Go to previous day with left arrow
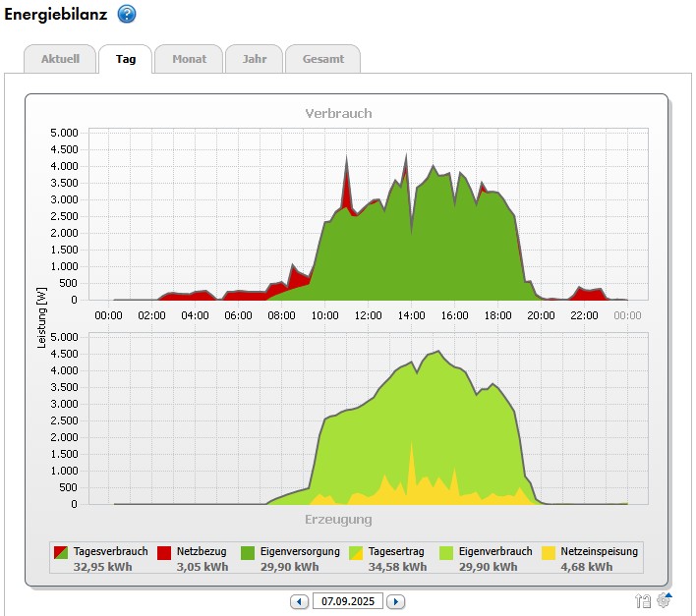Viewport: 696px width, 616px height. tap(299, 601)
